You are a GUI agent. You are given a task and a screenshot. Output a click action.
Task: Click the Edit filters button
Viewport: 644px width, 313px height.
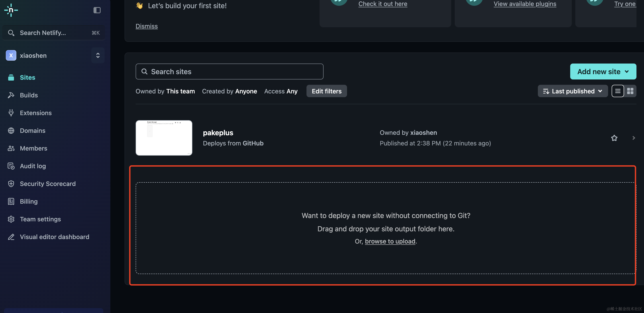(x=326, y=91)
